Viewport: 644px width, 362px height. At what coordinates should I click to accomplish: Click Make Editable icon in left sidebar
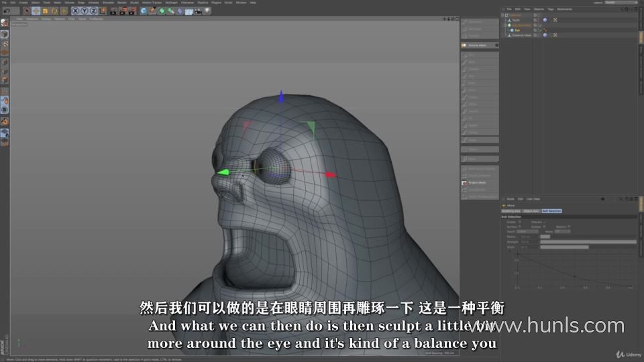5,23
